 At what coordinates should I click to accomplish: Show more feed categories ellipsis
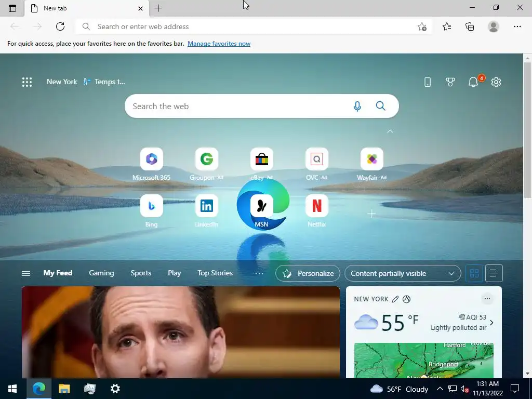[x=259, y=273]
